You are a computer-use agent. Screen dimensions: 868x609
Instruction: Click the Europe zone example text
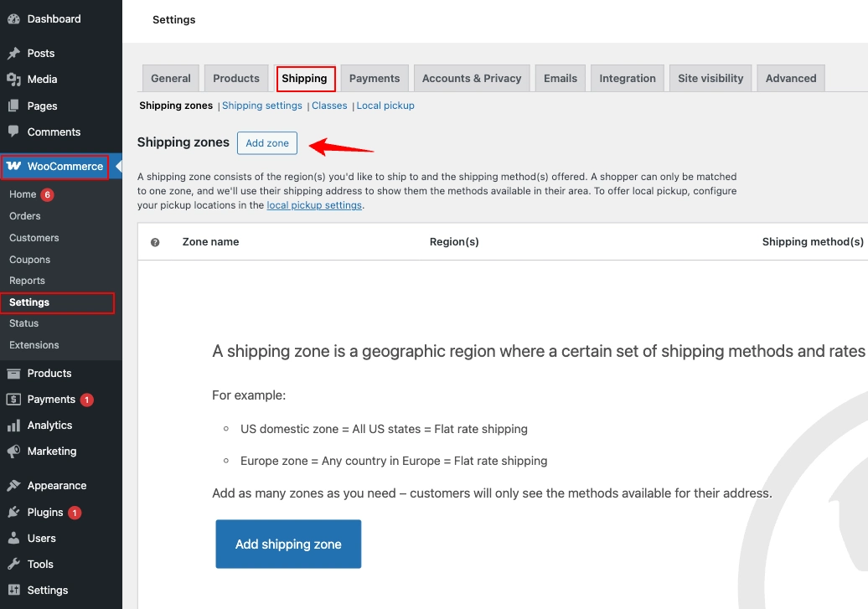tap(394, 461)
